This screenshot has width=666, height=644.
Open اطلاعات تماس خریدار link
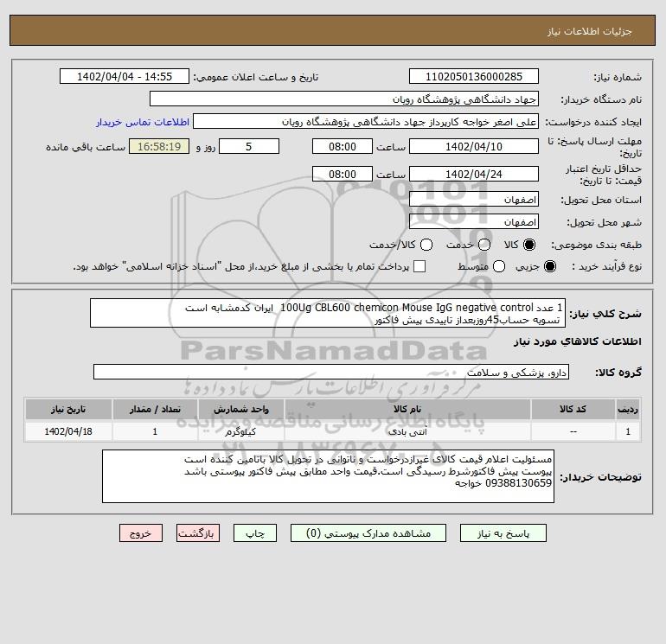[143, 122]
